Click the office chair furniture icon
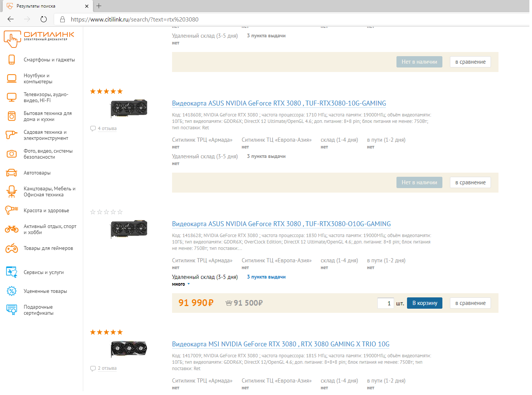 [12, 191]
